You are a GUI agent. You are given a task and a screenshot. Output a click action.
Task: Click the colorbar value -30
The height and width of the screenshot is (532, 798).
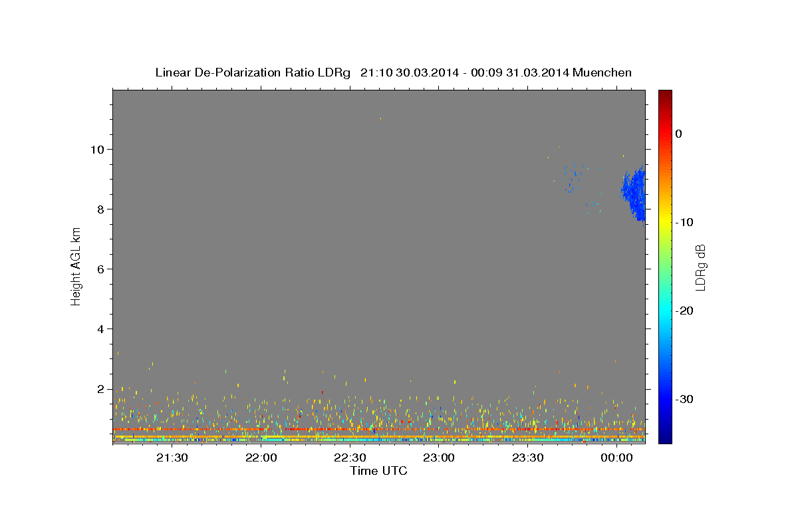[684, 399]
